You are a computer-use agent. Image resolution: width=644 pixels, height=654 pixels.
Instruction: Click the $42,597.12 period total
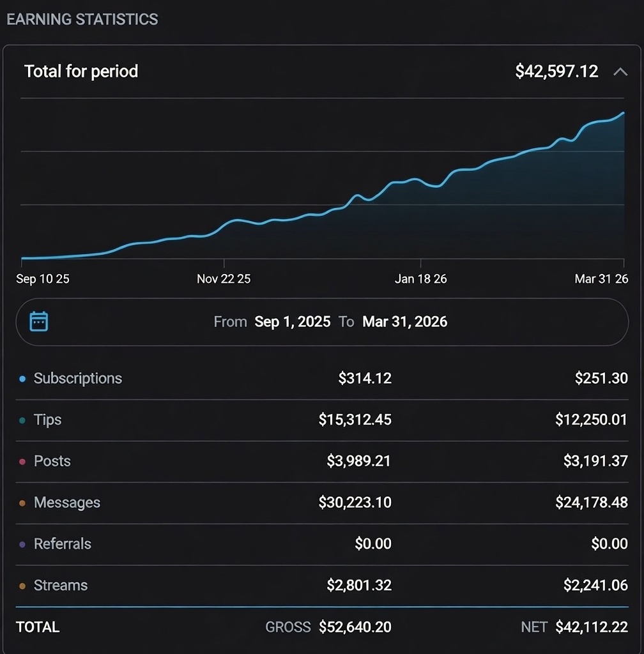pyautogui.click(x=556, y=71)
